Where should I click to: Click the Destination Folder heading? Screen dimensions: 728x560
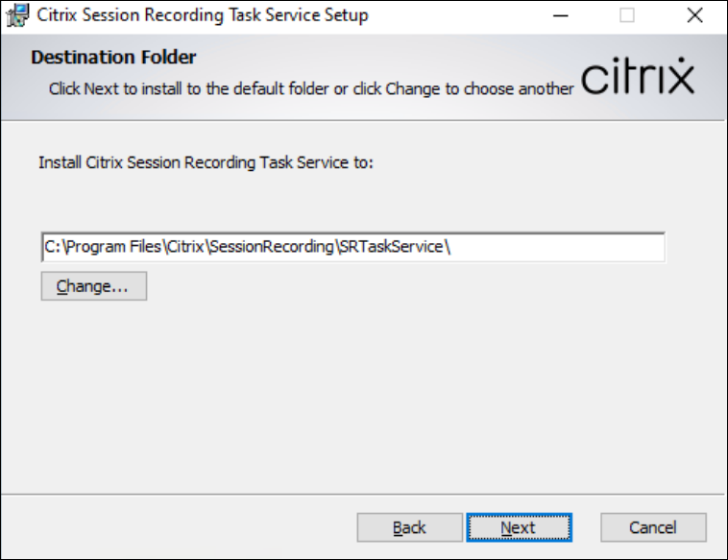tap(113, 58)
